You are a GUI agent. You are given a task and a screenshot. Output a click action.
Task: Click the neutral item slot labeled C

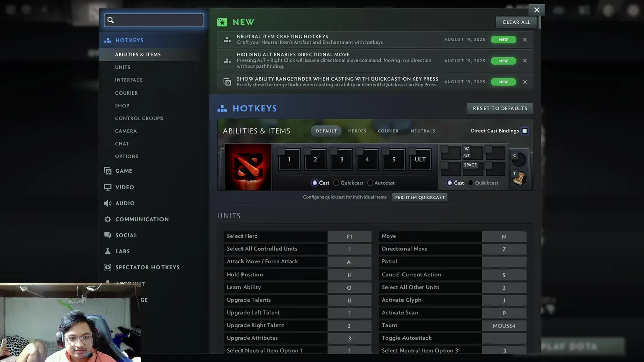518,159
